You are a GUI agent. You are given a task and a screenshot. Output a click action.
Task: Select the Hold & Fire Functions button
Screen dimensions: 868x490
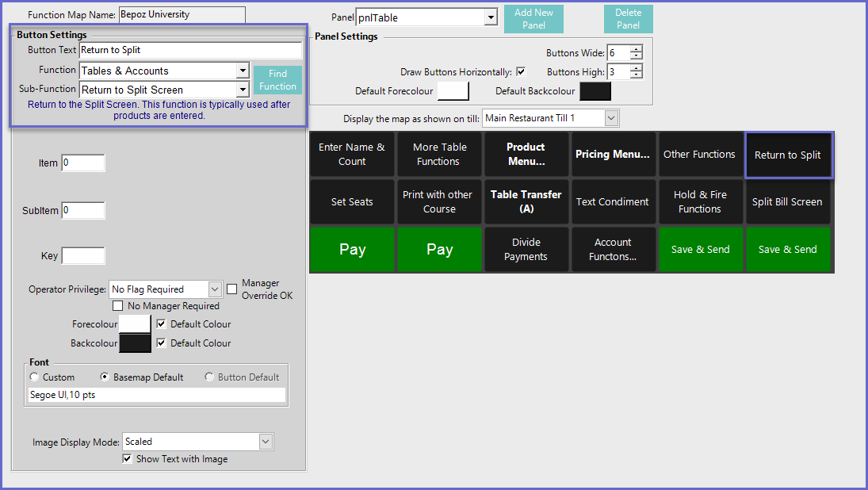coord(700,202)
